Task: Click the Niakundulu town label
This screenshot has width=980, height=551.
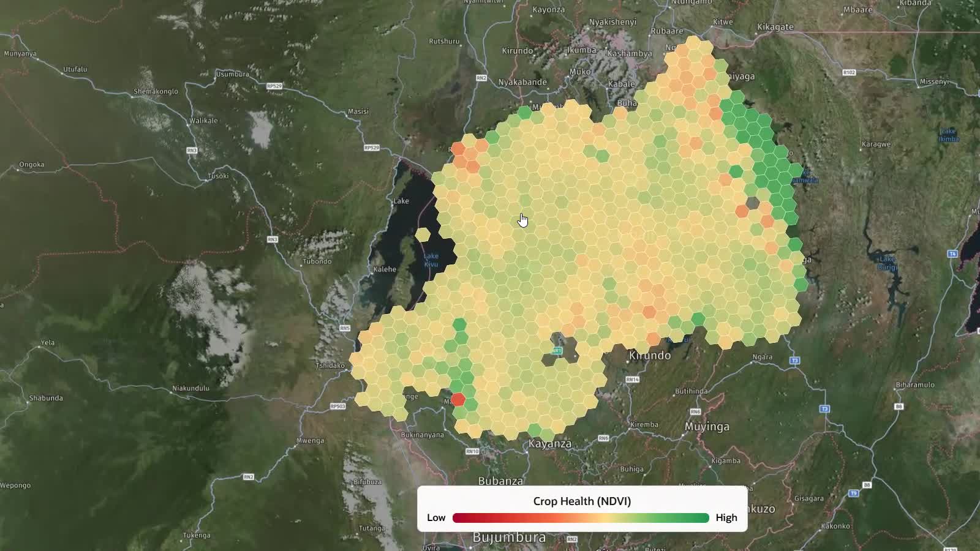Action: pos(190,388)
